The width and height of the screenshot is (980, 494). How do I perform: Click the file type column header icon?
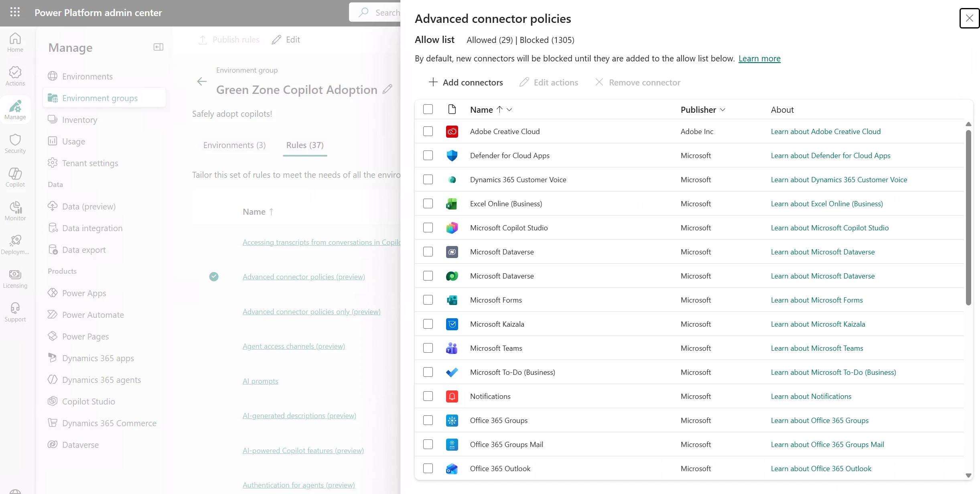(452, 109)
